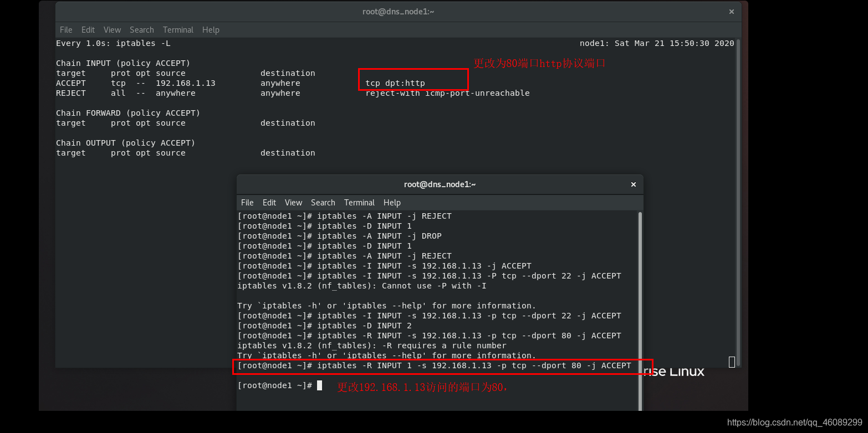Open Edit menu in back terminal window
The height and width of the screenshot is (433, 868).
[x=88, y=30]
